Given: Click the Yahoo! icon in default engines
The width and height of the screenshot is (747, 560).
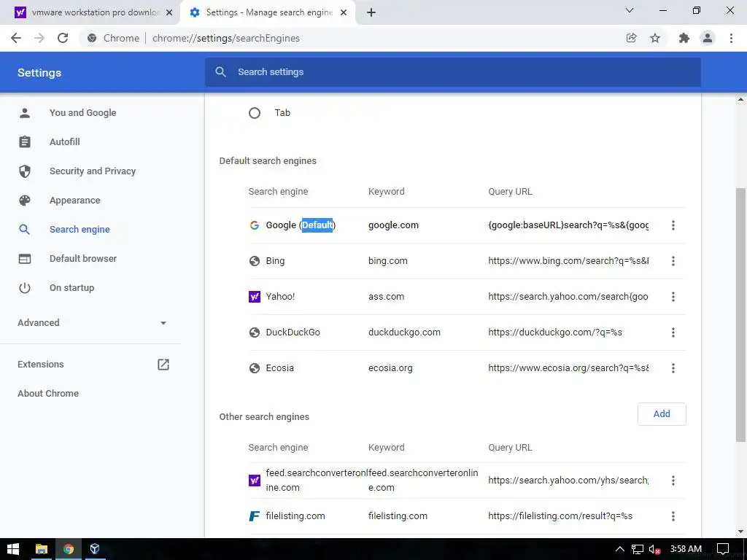Looking at the screenshot, I should (255, 297).
